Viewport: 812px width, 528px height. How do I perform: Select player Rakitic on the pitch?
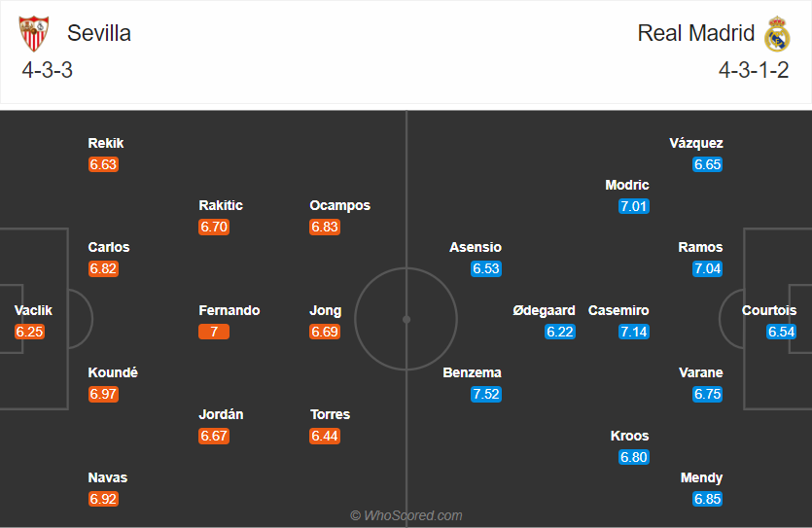pyautogui.click(x=221, y=205)
